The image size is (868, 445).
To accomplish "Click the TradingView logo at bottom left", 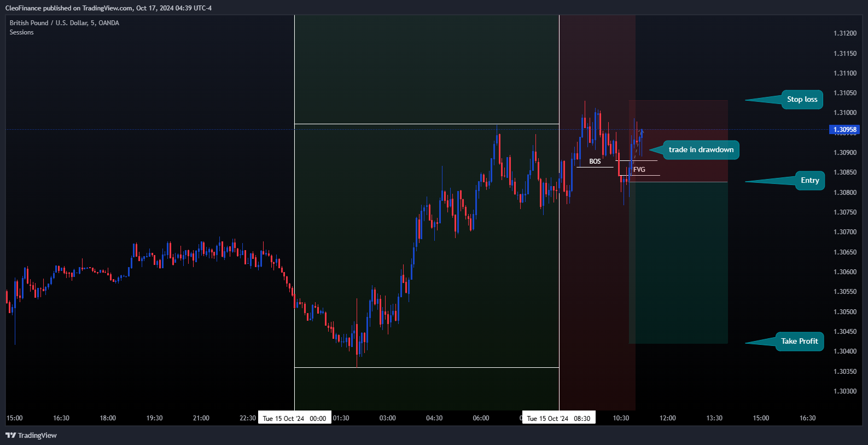I will click(31, 435).
